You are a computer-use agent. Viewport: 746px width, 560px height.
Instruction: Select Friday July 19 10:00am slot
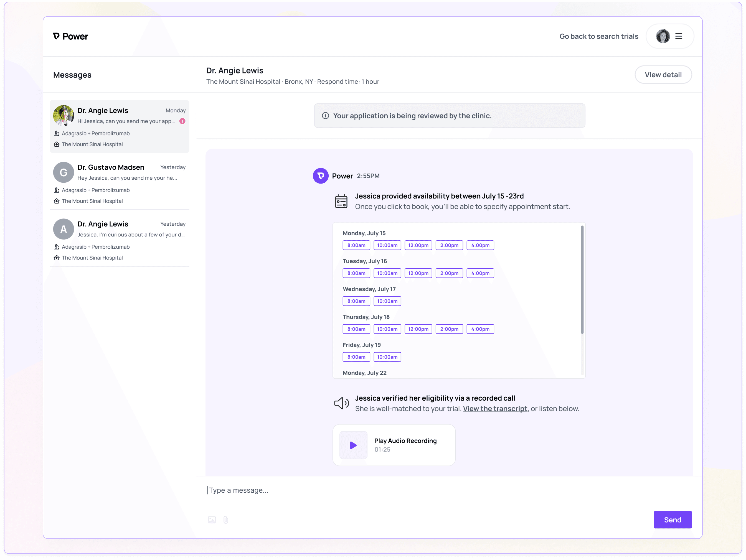pos(387,357)
